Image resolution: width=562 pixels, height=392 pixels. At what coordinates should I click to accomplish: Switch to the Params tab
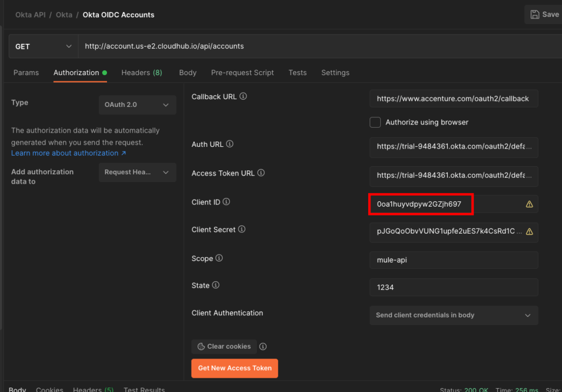click(26, 72)
